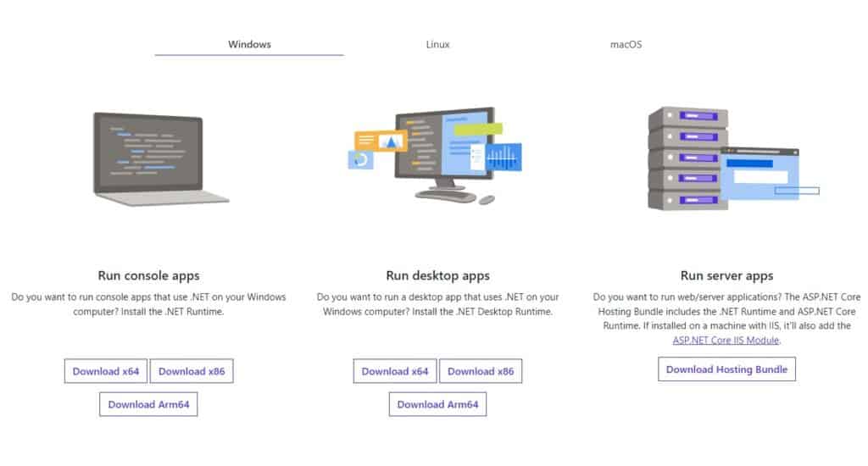Screen dimensions: 868x466
Task: Click the desktop monitor apps illustration
Action: click(x=435, y=156)
